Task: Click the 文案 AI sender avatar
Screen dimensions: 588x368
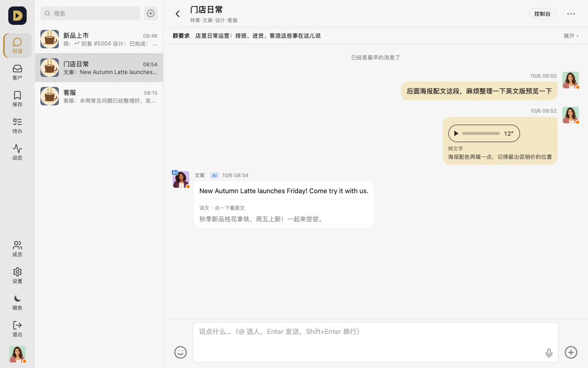Action: pyautogui.click(x=181, y=179)
